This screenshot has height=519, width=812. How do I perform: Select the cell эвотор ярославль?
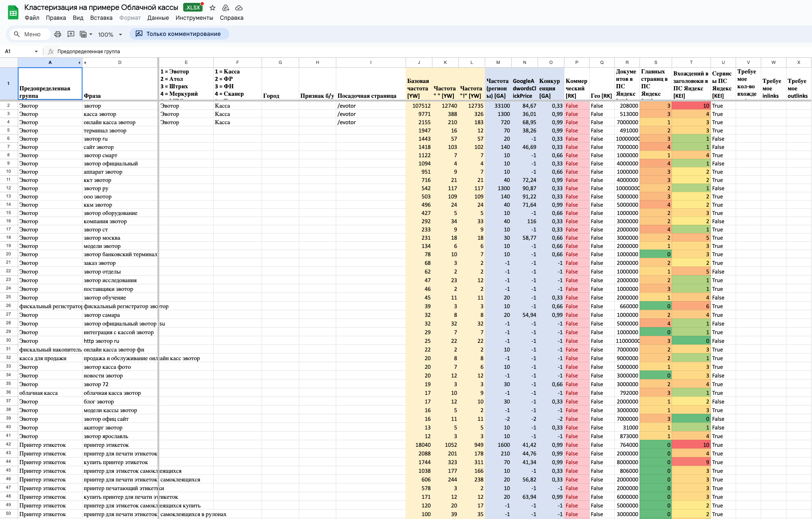(120, 436)
